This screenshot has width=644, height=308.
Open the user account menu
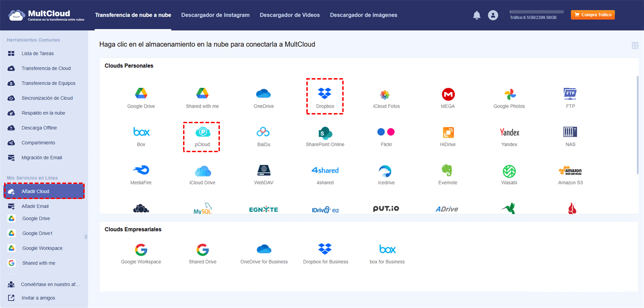click(x=493, y=15)
